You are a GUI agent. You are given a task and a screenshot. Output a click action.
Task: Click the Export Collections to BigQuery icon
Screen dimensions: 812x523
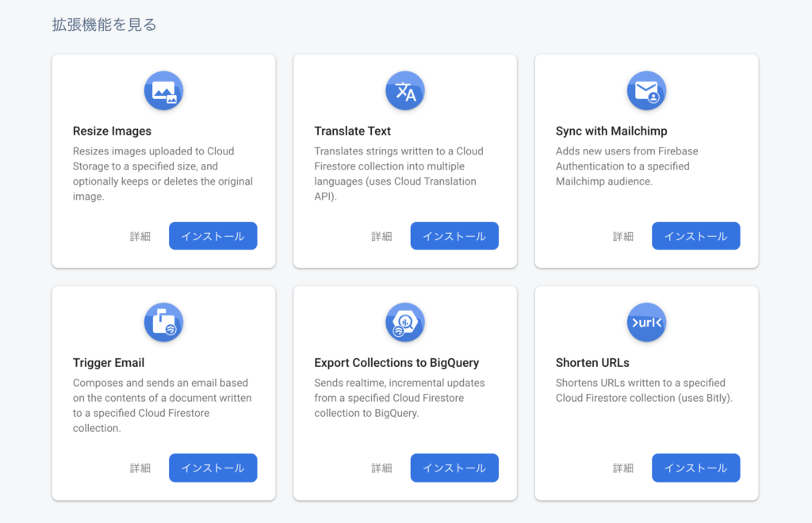tap(405, 323)
